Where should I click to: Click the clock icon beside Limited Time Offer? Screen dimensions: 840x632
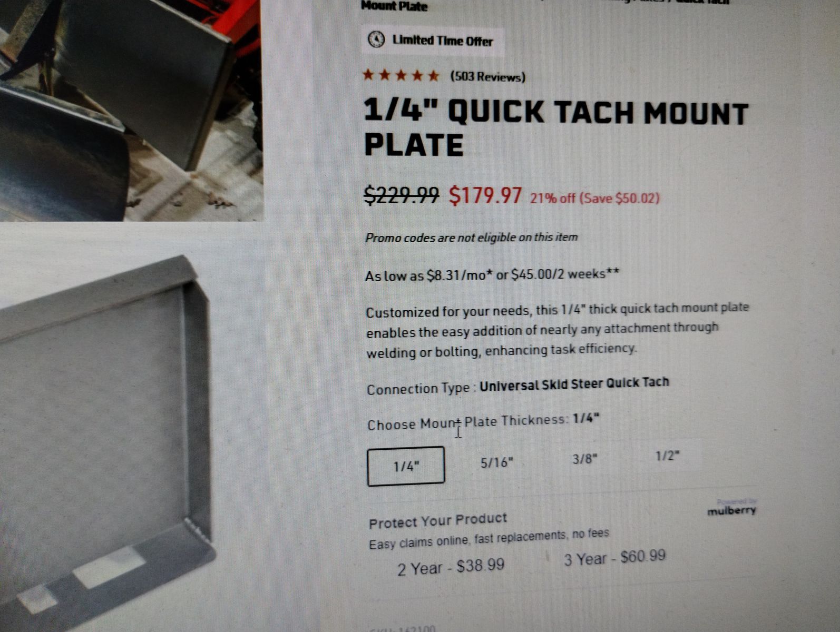coord(376,40)
